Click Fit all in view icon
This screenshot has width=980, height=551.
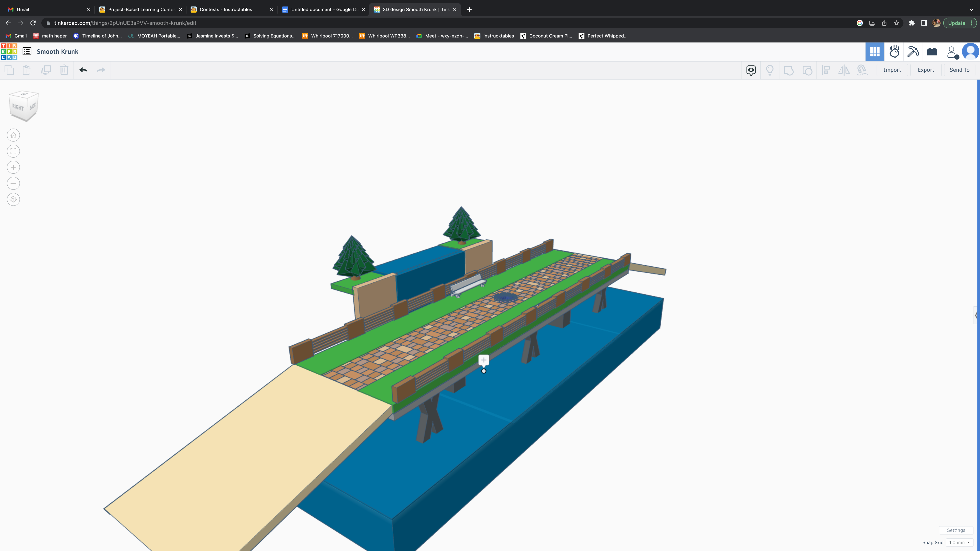pyautogui.click(x=13, y=151)
